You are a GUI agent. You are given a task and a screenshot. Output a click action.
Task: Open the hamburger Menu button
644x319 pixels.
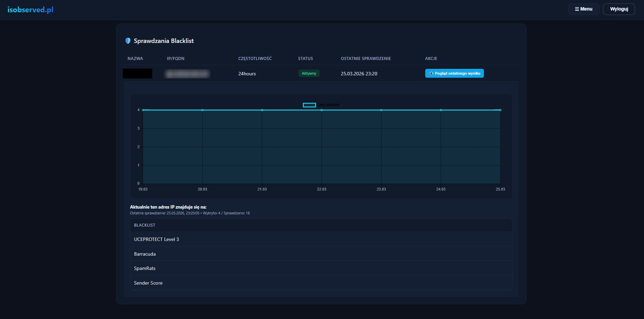tap(584, 9)
